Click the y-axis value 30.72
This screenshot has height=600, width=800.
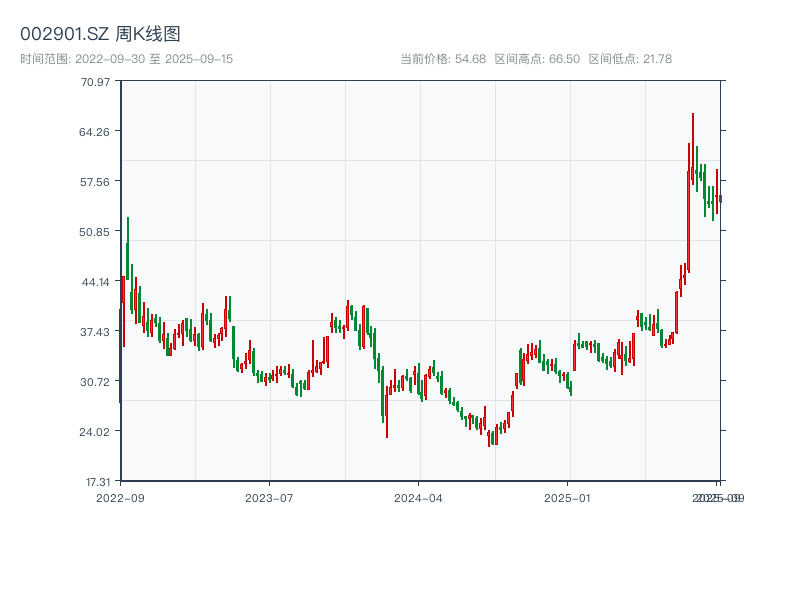pyautogui.click(x=95, y=382)
